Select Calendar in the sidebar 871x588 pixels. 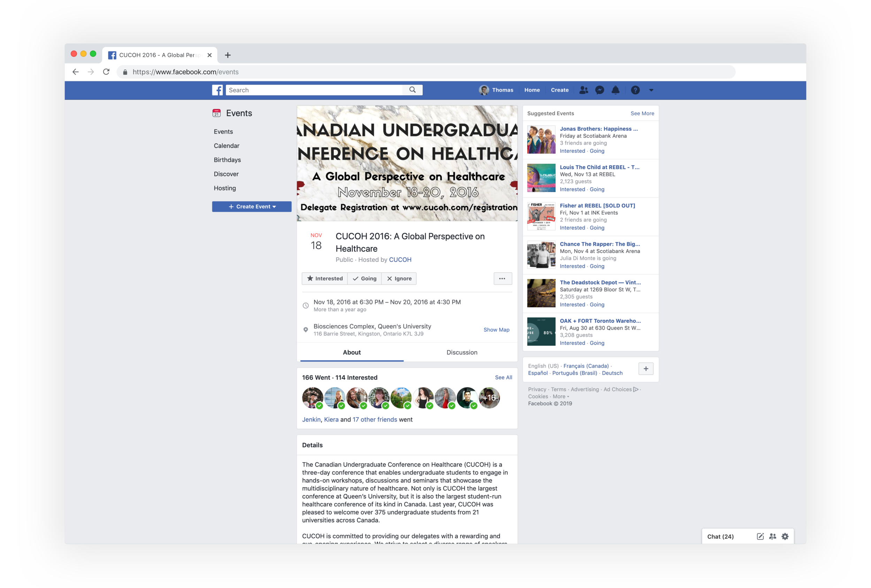[226, 146]
